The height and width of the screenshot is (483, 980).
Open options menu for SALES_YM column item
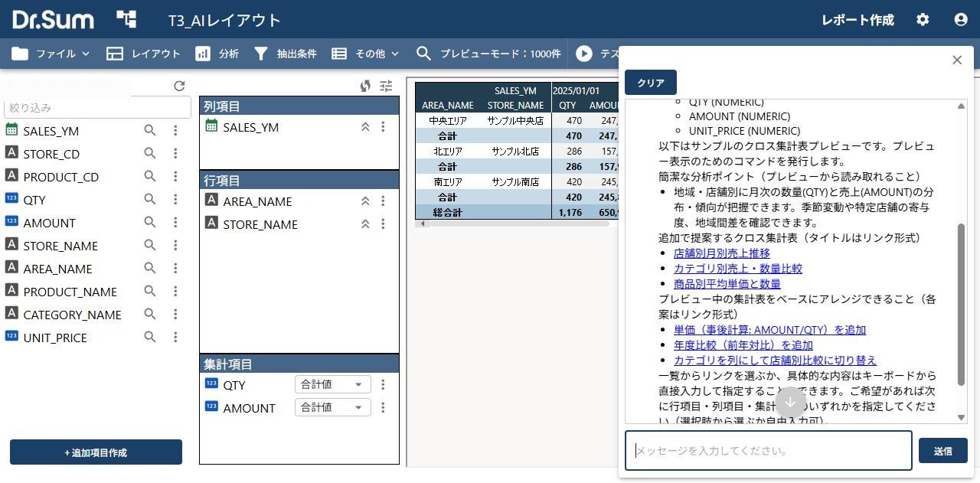pos(384,127)
